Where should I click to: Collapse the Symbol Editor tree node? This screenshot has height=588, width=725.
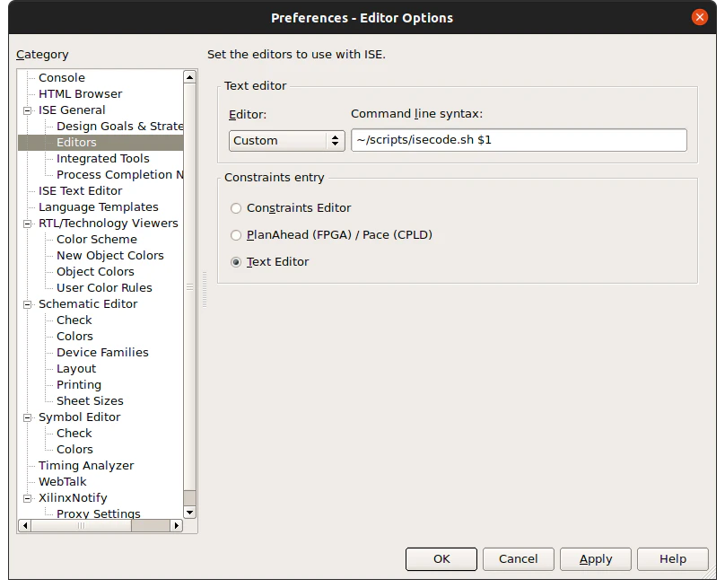27,417
